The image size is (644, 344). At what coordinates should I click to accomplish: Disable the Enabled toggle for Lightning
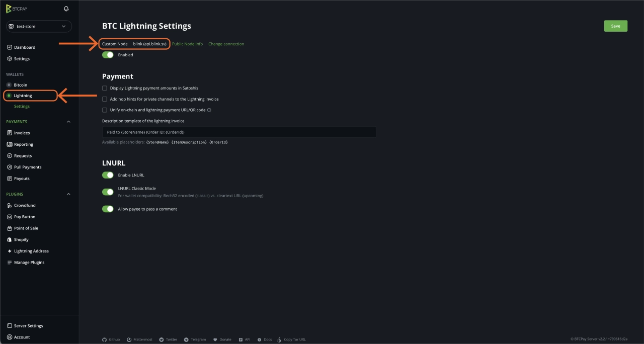[x=108, y=54]
